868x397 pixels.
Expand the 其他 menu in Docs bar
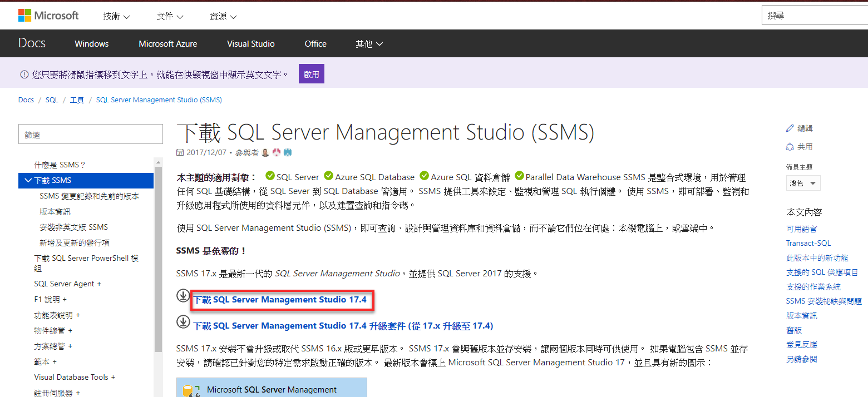coord(369,44)
